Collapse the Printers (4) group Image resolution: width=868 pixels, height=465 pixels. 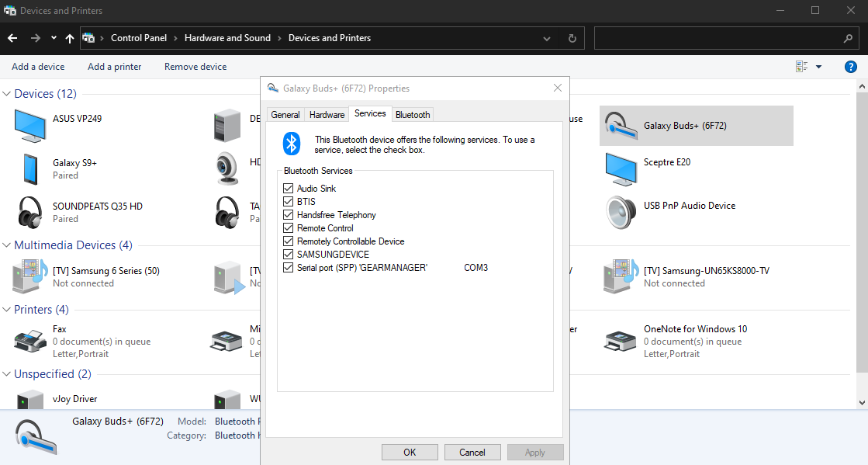7,309
